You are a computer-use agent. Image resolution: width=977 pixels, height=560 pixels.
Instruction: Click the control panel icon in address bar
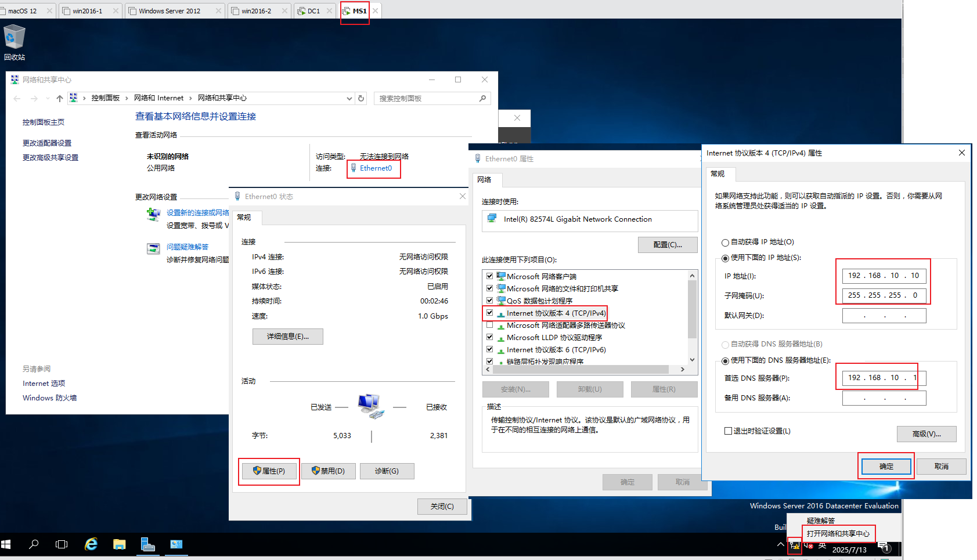pyautogui.click(x=73, y=98)
